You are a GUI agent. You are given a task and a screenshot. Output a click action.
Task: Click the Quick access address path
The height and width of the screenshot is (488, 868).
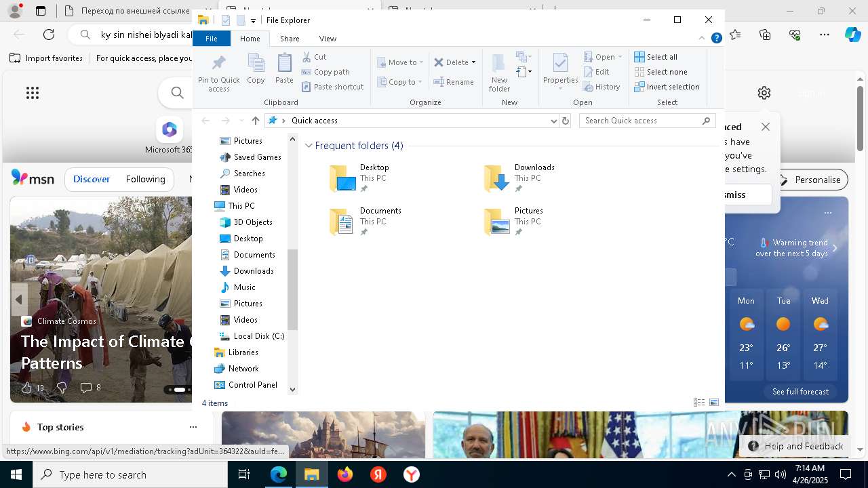[314, 121]
